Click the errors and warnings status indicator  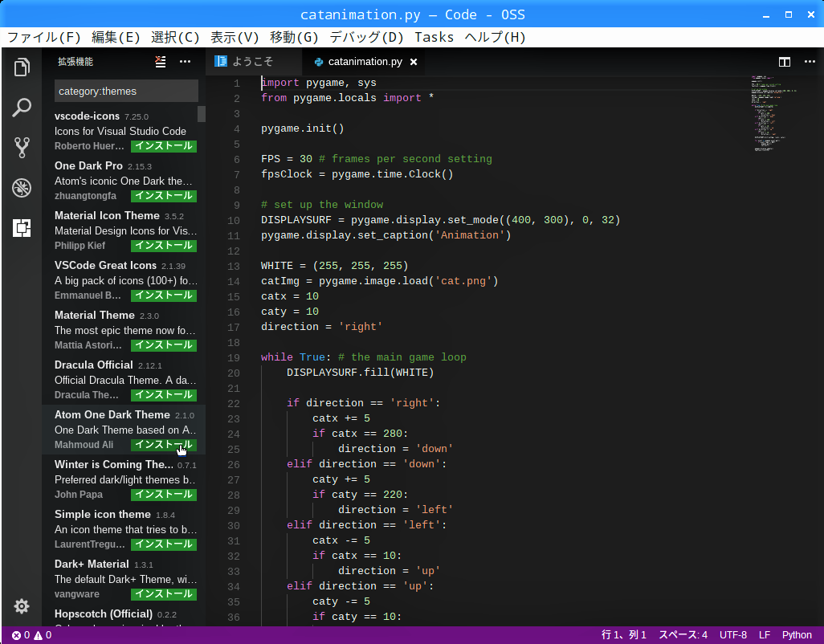(31, 635)
